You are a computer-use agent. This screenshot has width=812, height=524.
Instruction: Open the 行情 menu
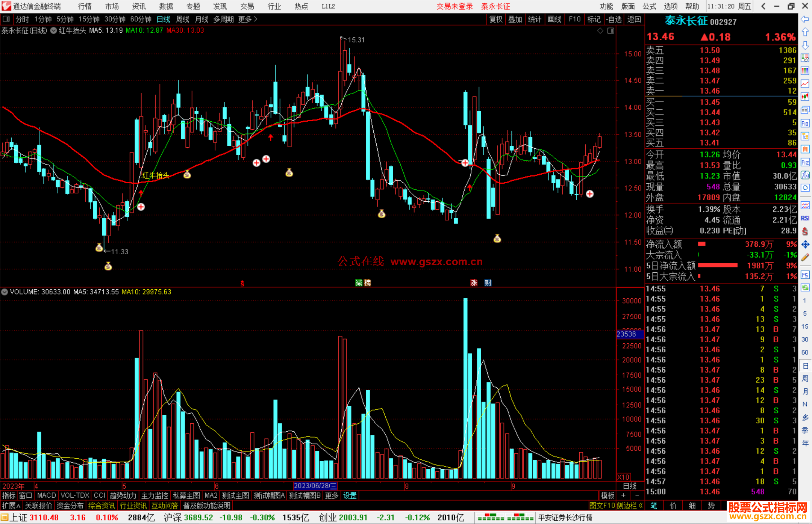(x=85, y=6)
